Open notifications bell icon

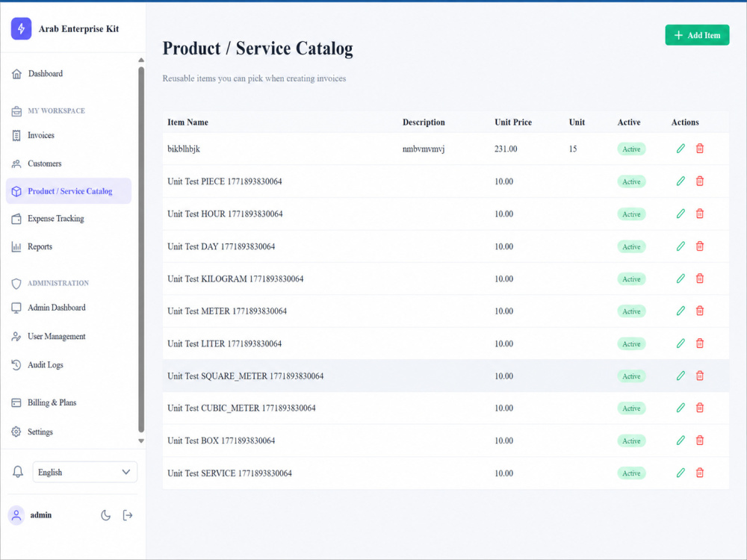[18, 472]
